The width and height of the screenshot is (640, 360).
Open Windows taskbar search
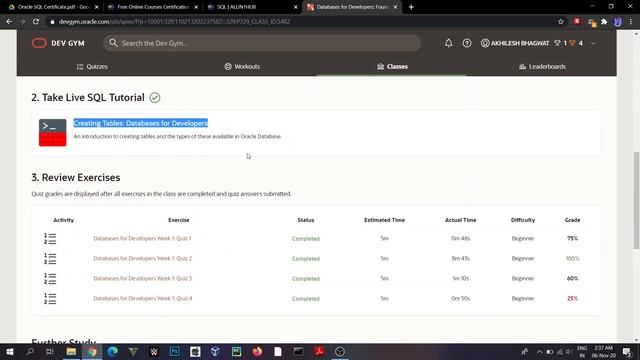pyautogui.click(x=30, y=351)
